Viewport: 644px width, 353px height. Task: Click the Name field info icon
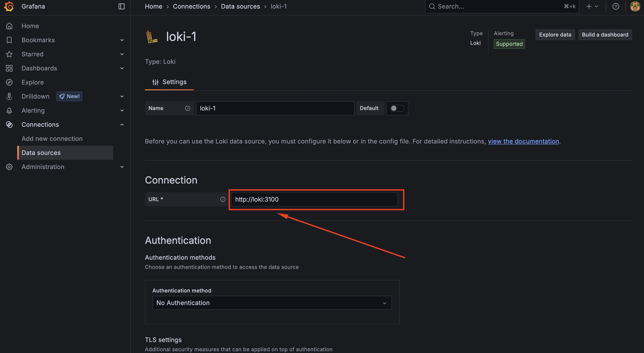[x=187, y=108]
